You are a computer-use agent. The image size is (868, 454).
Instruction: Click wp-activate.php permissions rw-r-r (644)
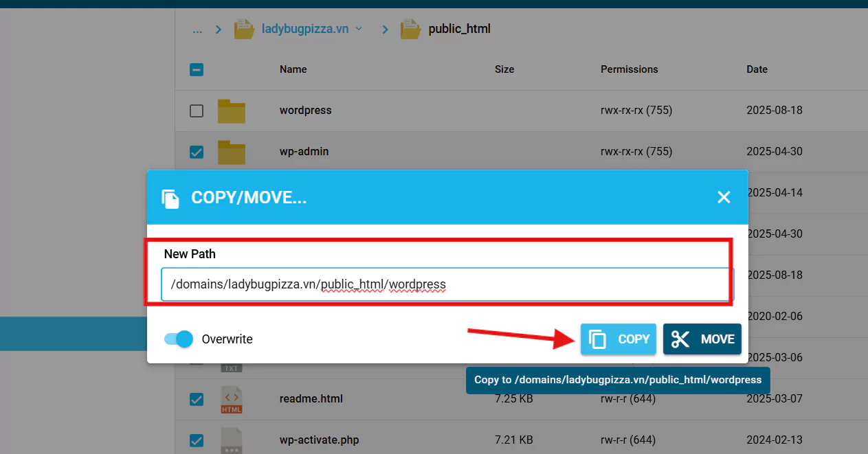(x=628, y=440)
